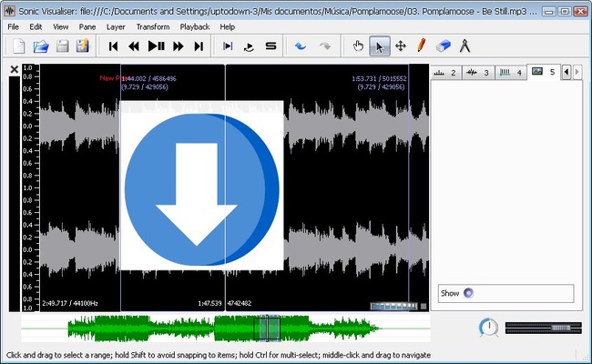The image size is (592, 364).
Task: Toggle Loop Playback mode
Action: coord(249,46)
